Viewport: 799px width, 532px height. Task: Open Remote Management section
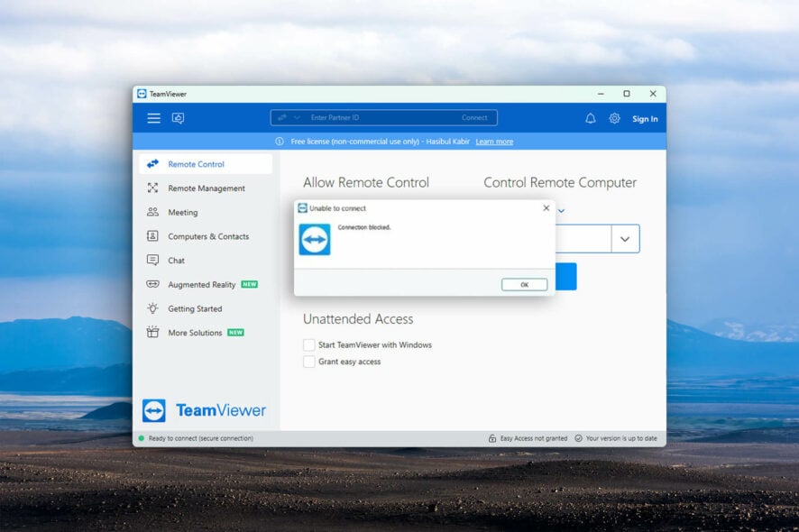click(x=206, y=188)
